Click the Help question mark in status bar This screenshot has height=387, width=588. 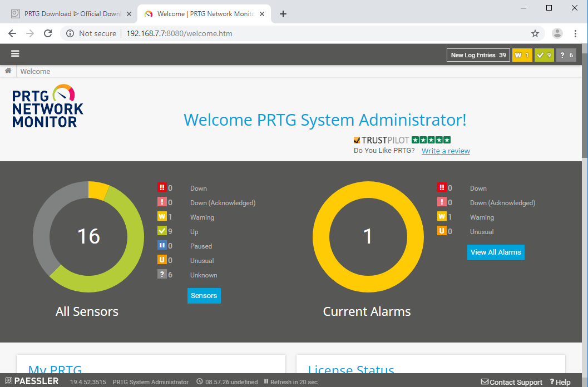coord(560,382)
